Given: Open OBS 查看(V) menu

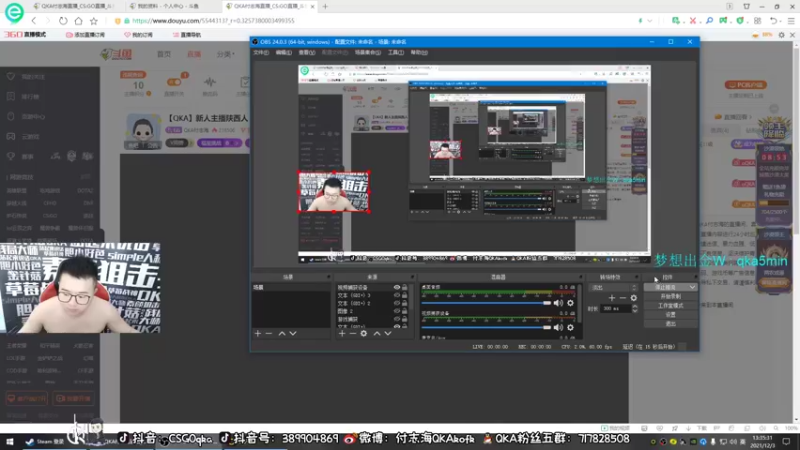Looking at the screenshot, I should (307, 53).
